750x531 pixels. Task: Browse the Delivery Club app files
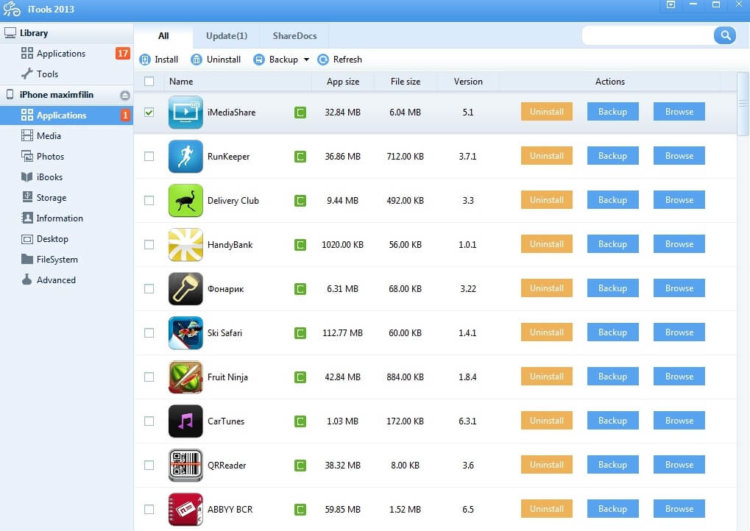pyautogui.click(x=679, y=200)
